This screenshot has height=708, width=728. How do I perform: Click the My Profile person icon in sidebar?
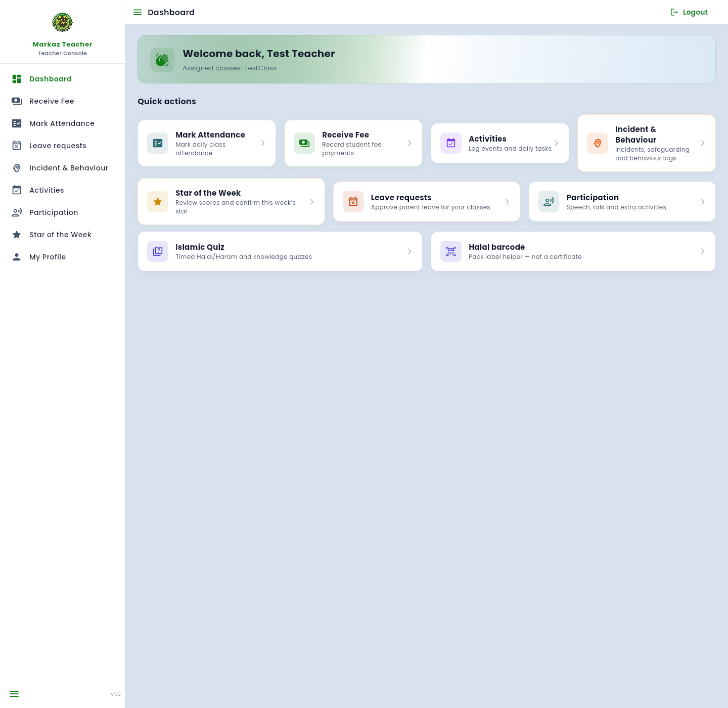[x=17, y=257]
